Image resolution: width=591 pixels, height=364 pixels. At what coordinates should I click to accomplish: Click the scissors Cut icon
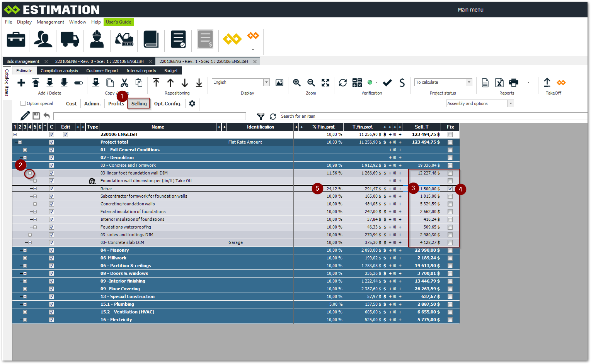pos(124,83)
